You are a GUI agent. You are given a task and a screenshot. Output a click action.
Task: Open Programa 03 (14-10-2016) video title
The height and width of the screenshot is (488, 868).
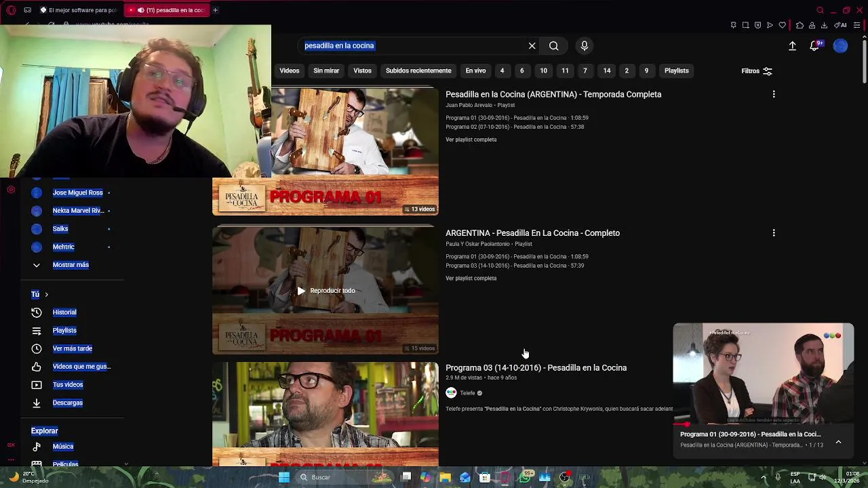coord(536,368)
